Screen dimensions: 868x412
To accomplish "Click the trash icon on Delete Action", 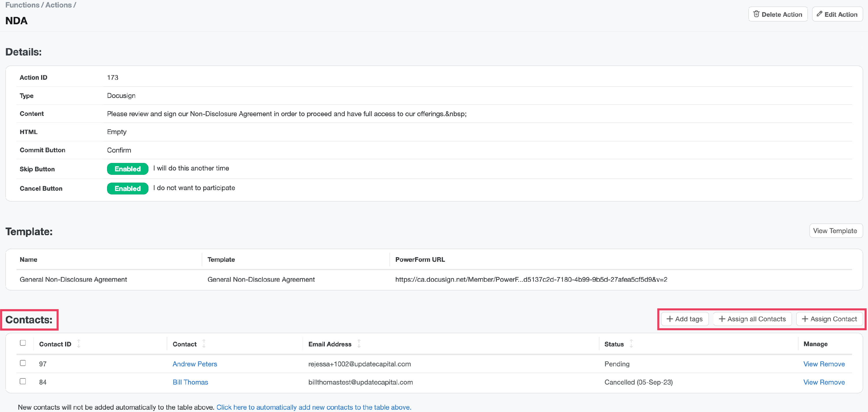I will [756, 14].
